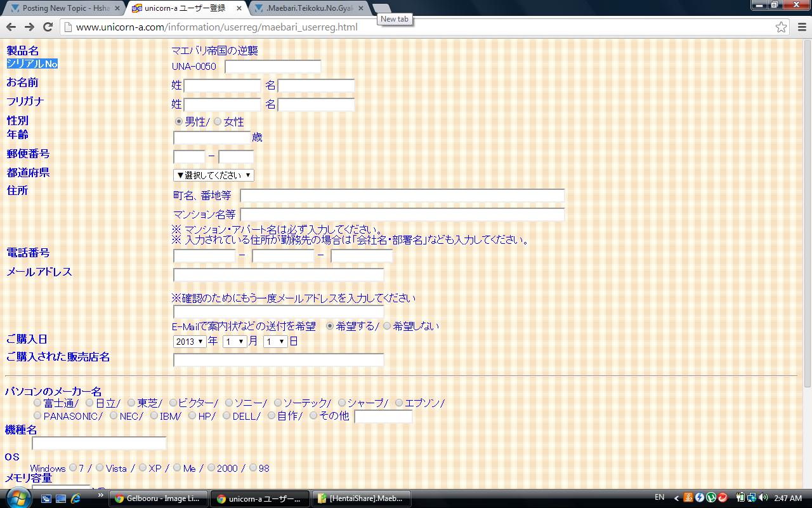Viewport: 812px width, 508px height.
Task: Switch to the Posting New Topic tab
Action: 63,8
